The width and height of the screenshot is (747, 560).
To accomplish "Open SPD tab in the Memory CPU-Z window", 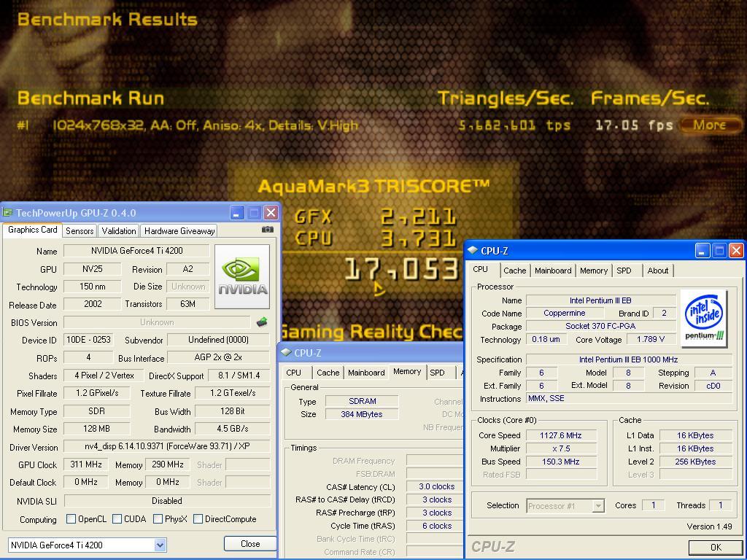I will click(438, 373).
